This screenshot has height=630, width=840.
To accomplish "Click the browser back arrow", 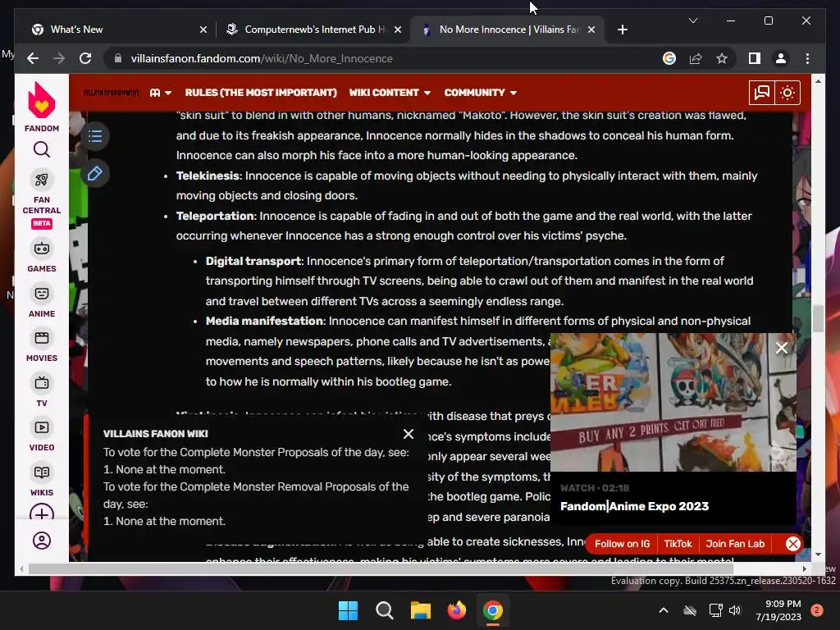I will [33, 58].
